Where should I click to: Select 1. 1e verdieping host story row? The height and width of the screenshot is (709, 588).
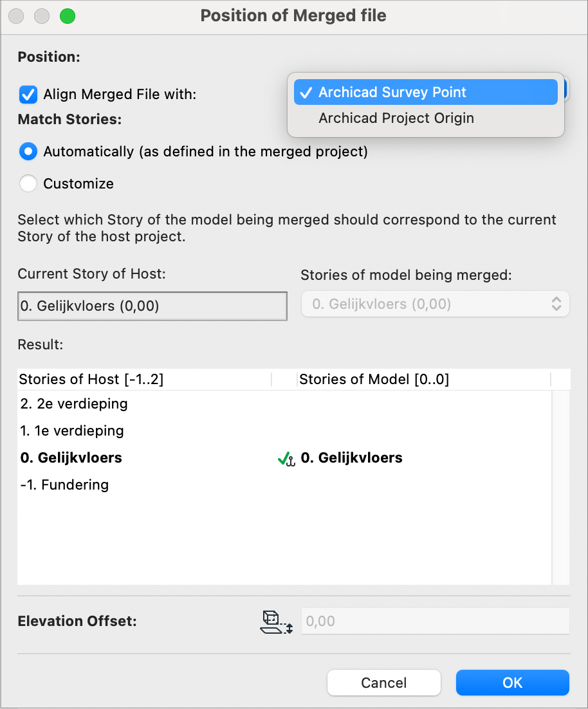(284, 431)
